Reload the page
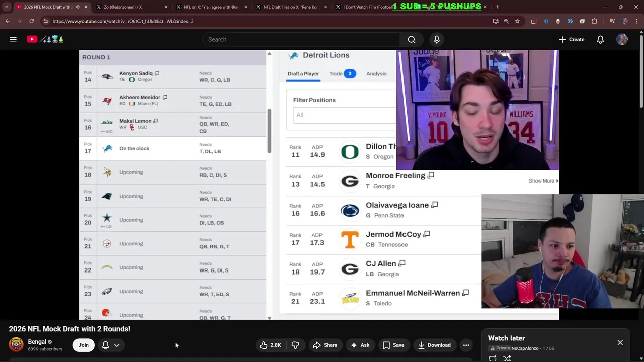Viewport: 644px width, 362px height. pos(31,21)
